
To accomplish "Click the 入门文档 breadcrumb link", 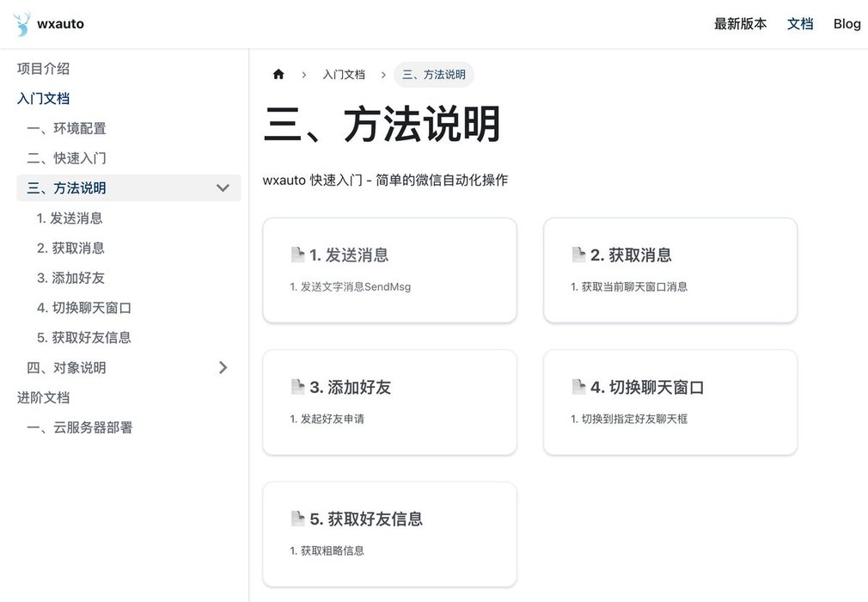I will 344,75.
